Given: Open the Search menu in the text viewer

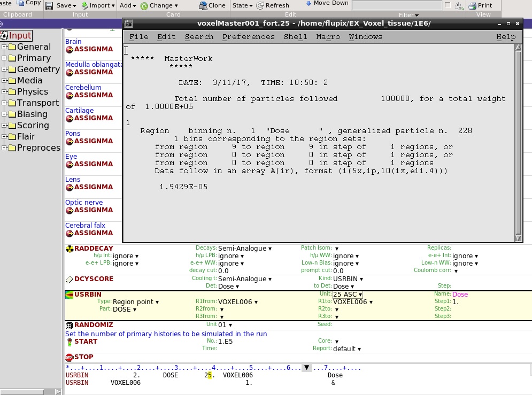Looking at the screenshot, I should [199, 37].
